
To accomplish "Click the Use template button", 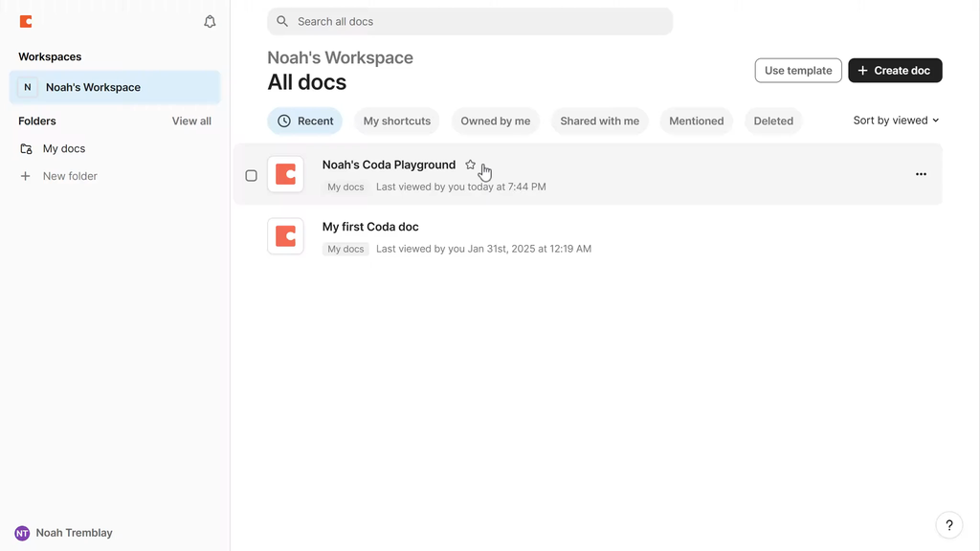I will [x=798, y=71].
